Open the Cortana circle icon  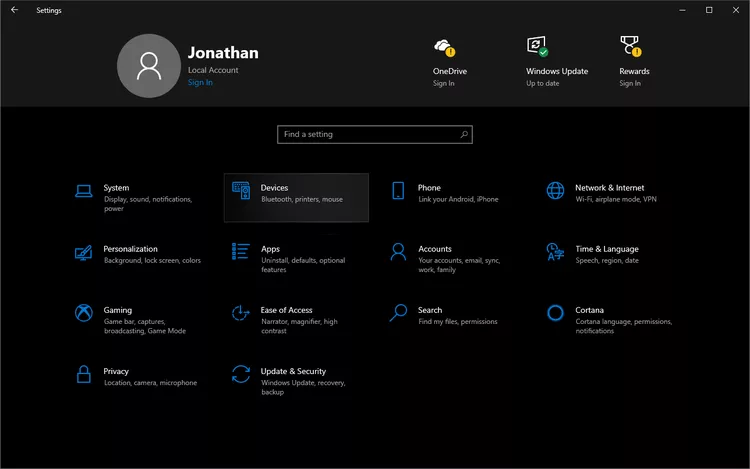(555, 313)
